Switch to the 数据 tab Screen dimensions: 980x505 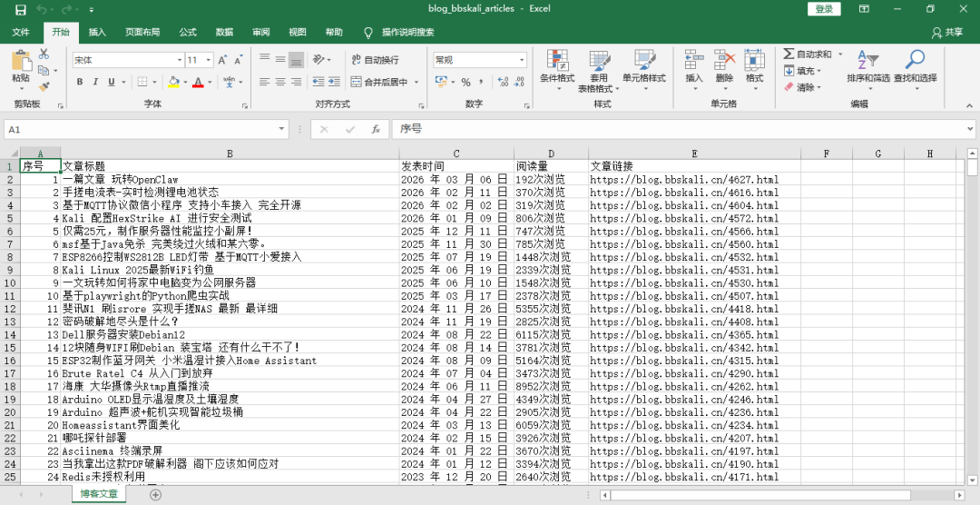click(x=224, y=32)
